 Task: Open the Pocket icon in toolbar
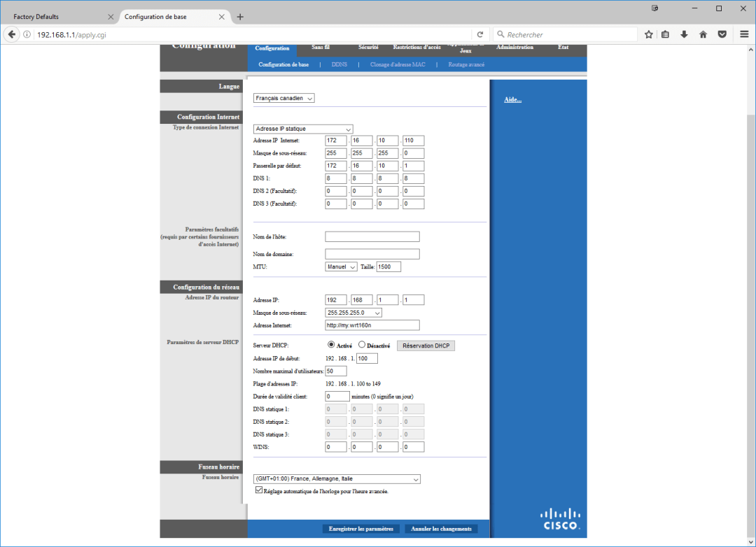click(722, 34)
